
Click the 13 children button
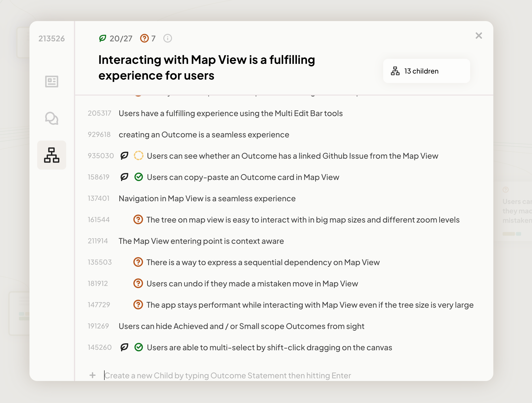(426, 71)
